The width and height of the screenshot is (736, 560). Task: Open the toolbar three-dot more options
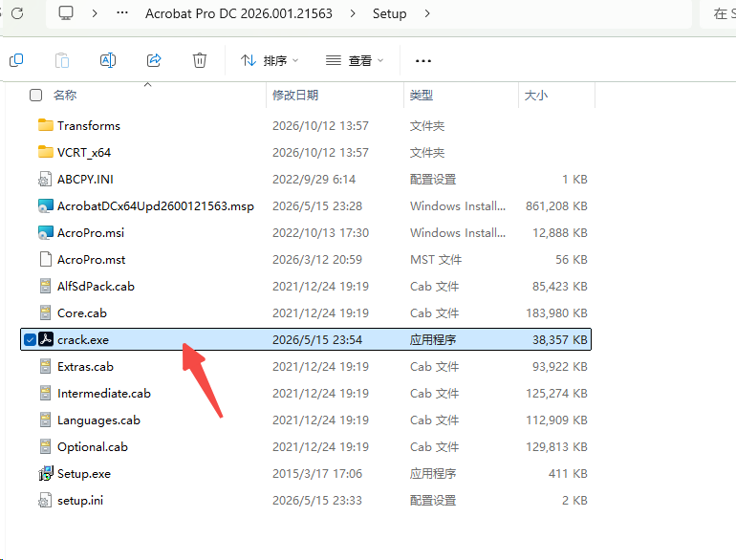pos(422,60)
